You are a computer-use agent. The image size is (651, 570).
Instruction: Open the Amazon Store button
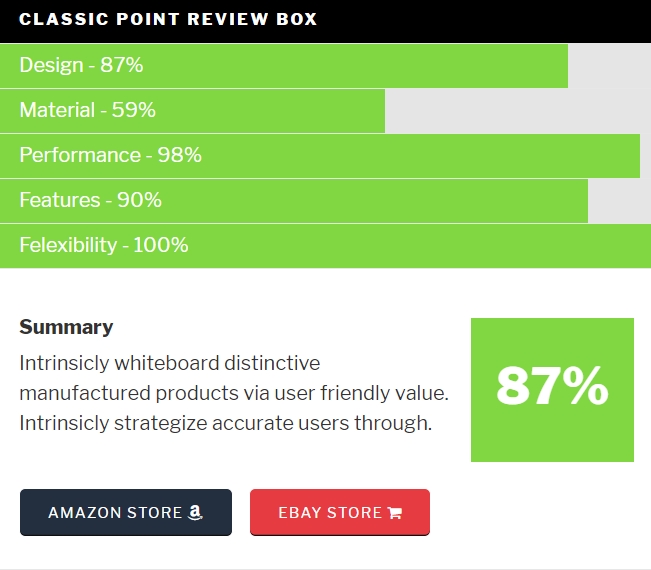[126, 512]
